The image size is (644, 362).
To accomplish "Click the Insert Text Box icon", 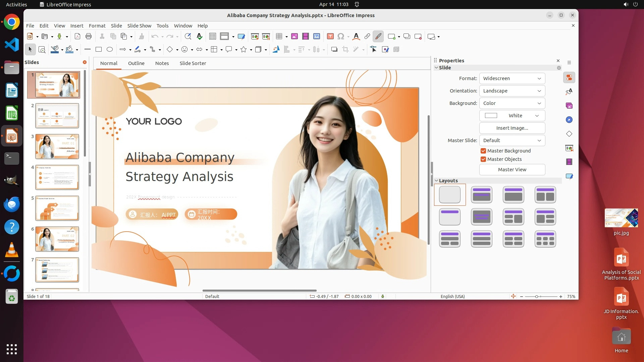I will click(x=330, y=37).
